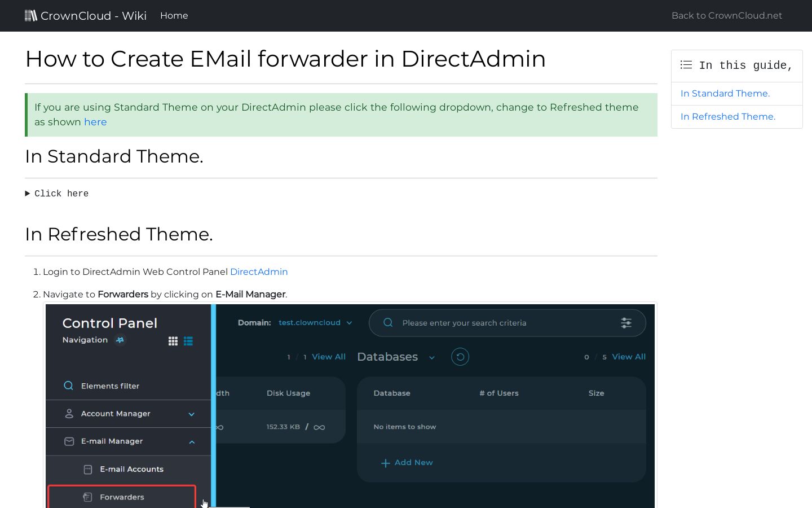The height and width of the screenshot is (508, 812).
Task: Expand the Click here disclosure triangle
Action: pos(27,194)
